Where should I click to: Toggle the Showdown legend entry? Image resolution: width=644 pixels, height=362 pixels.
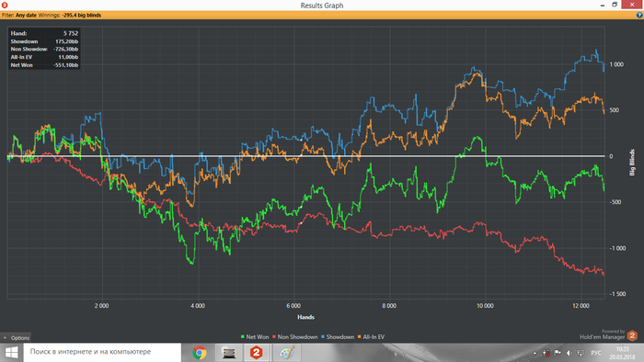click(x=338, y=337)
